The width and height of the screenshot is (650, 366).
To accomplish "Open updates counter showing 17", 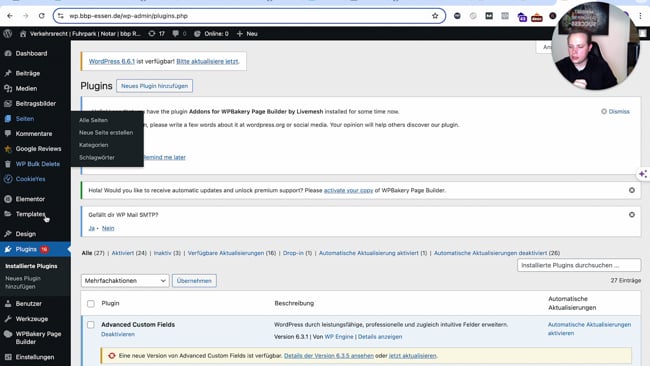I will click(157, 34).
